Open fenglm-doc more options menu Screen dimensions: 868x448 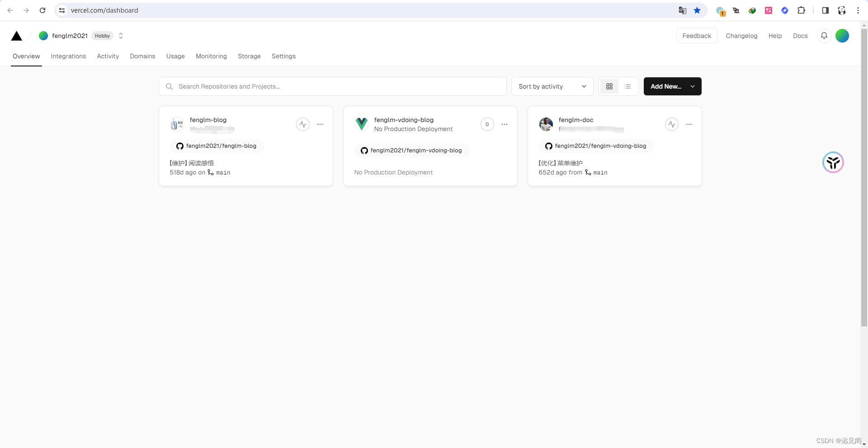(689, 124)
